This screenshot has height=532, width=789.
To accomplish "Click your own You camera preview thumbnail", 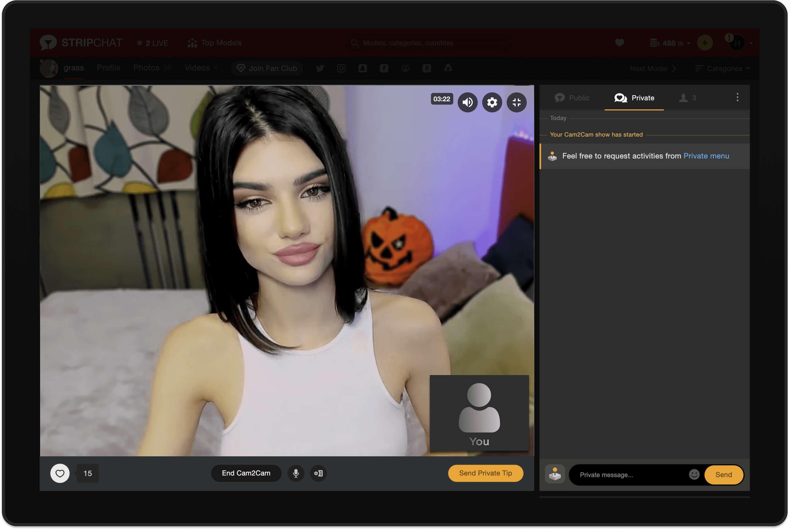I will pos(479,413).
